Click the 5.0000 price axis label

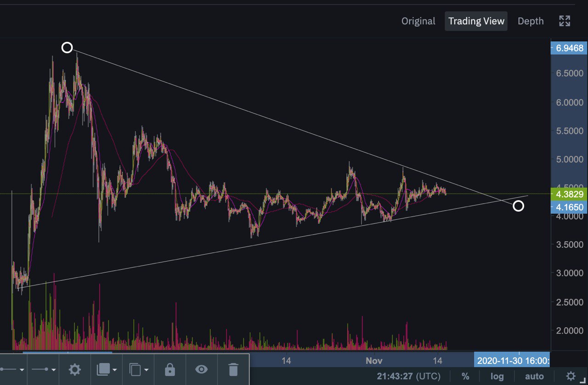[570, 159]
